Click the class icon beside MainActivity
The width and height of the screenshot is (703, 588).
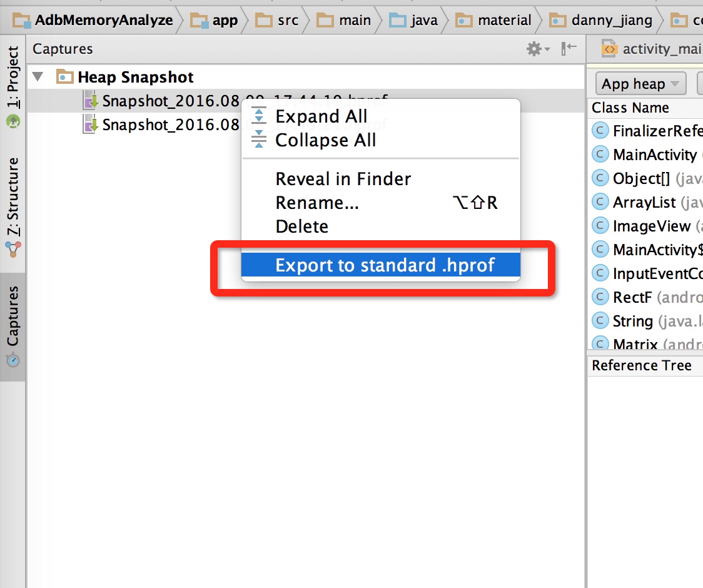[x=600, y=155]
